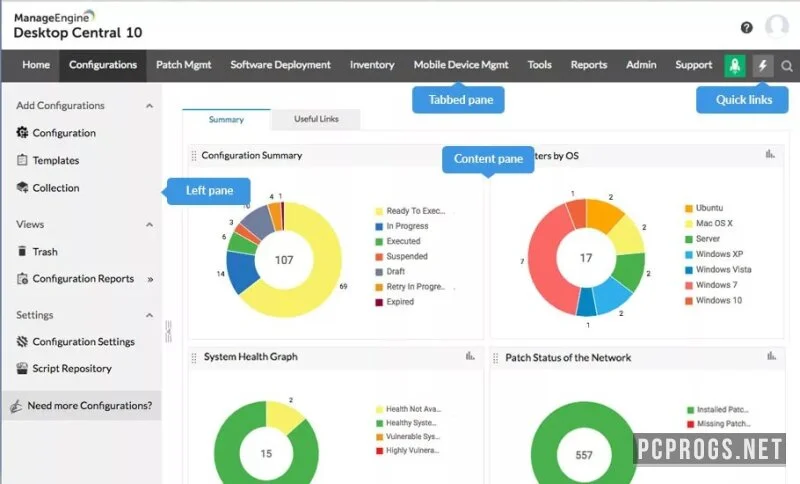Click chart icon on System Health Graph

(x=470, y=356)
